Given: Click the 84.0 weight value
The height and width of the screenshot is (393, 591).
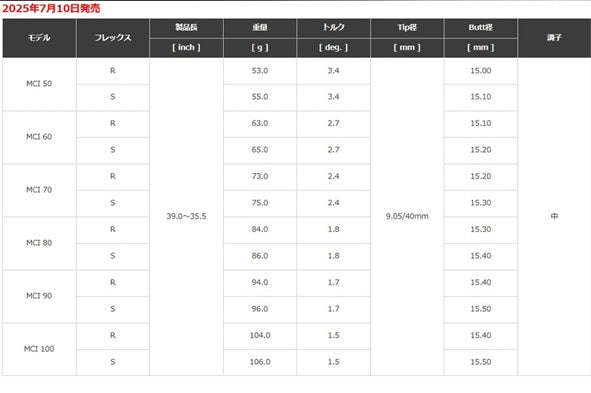Looking at the screenshot, I should pos(260,229).
